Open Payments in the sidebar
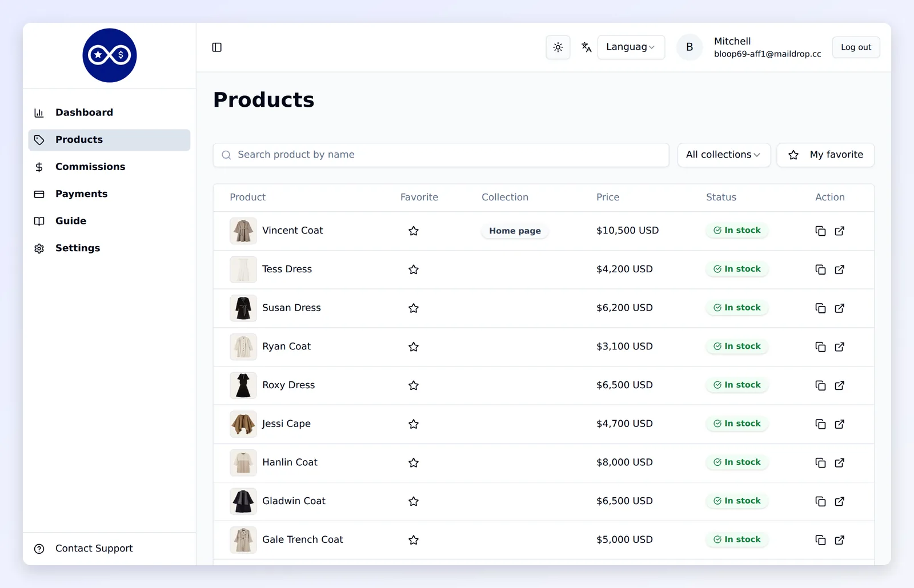This screenshot has width=914, height=588. click(x=109, y=194)
